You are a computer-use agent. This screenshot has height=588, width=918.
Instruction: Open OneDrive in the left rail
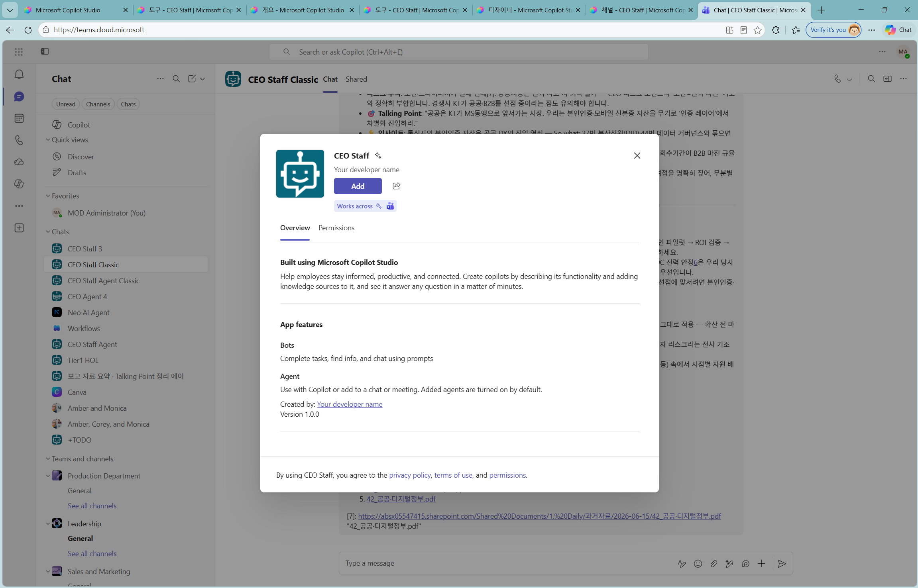coord(19,162)
